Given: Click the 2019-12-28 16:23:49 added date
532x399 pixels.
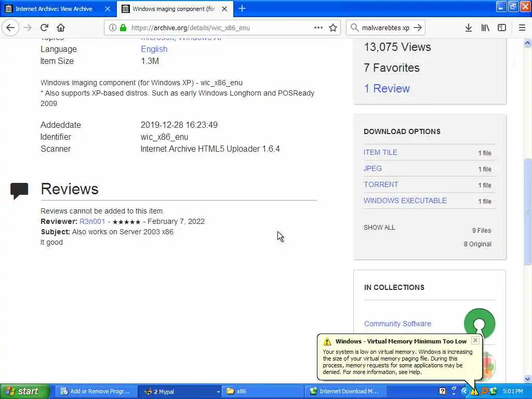Looking at the screenshot, I should coord(179,125).
